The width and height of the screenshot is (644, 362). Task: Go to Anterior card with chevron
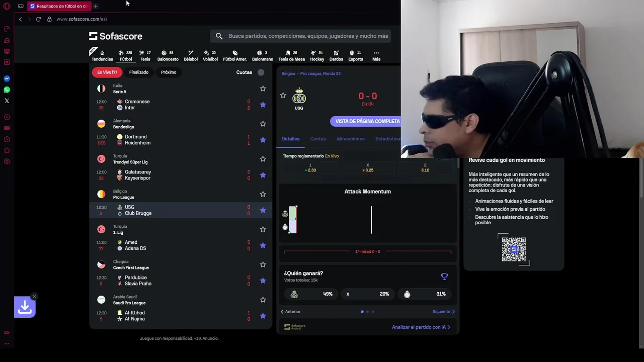click(290, 312)
